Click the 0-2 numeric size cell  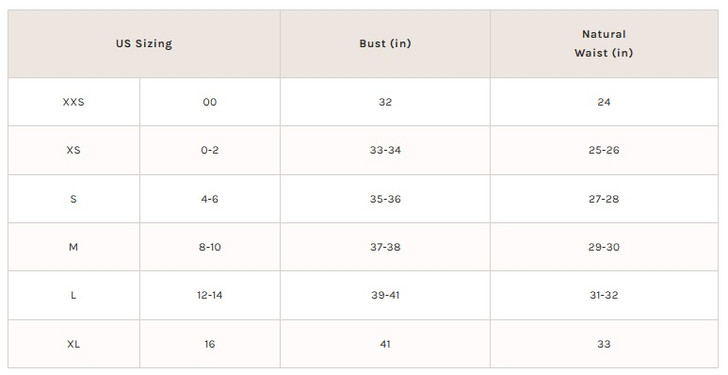[210, 150]
